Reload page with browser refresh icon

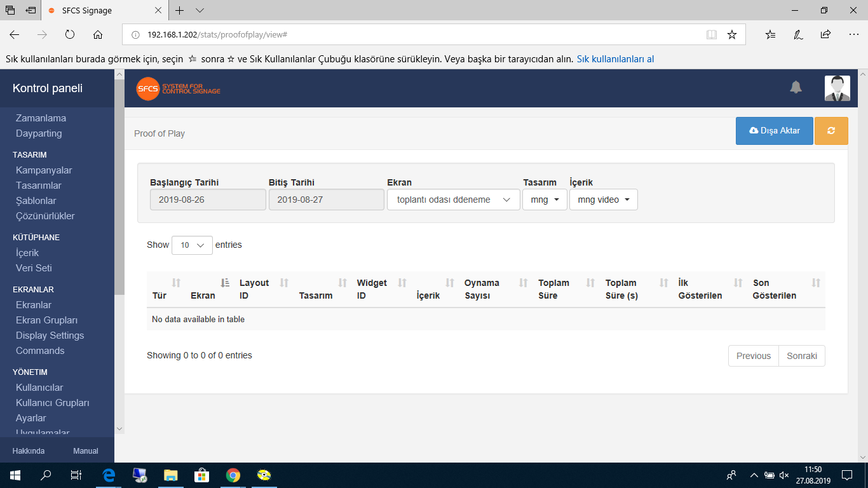[x=70, y=34]
